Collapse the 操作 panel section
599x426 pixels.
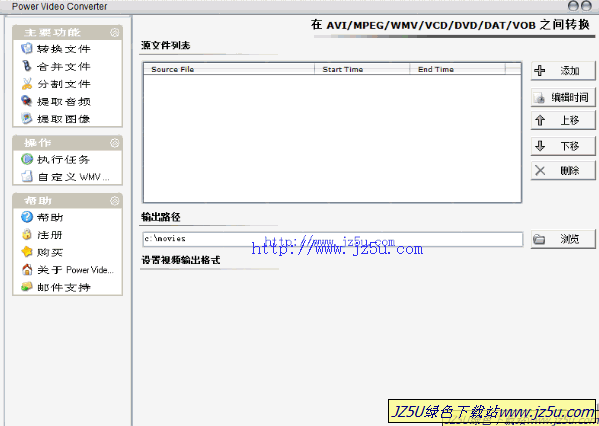115,143
